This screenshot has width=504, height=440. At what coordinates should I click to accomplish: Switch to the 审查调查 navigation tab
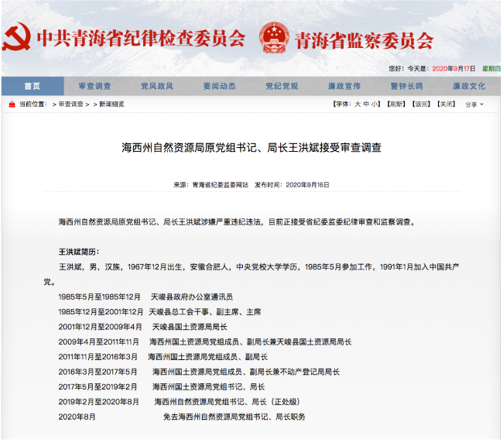(94, 86)
